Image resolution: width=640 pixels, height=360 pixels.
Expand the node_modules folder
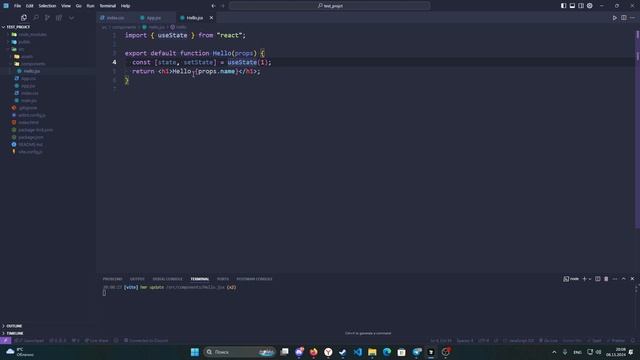(x=48, y=35)
